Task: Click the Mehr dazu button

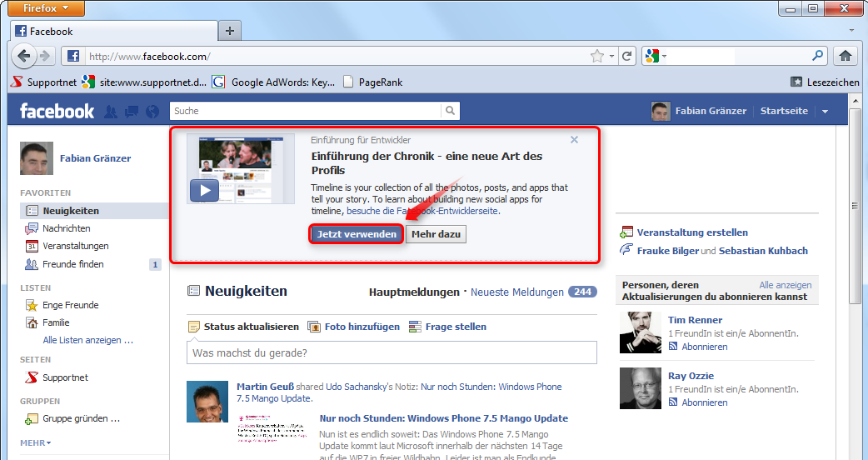Action: 436,234
